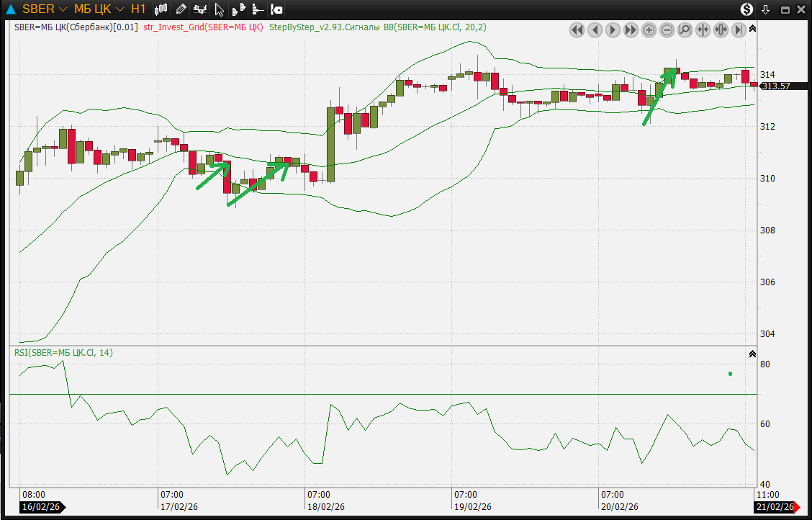The width and height of the screenshot is (812, 520).
Task: Open the indicators chart icon
Action: (x=200, y=9)
